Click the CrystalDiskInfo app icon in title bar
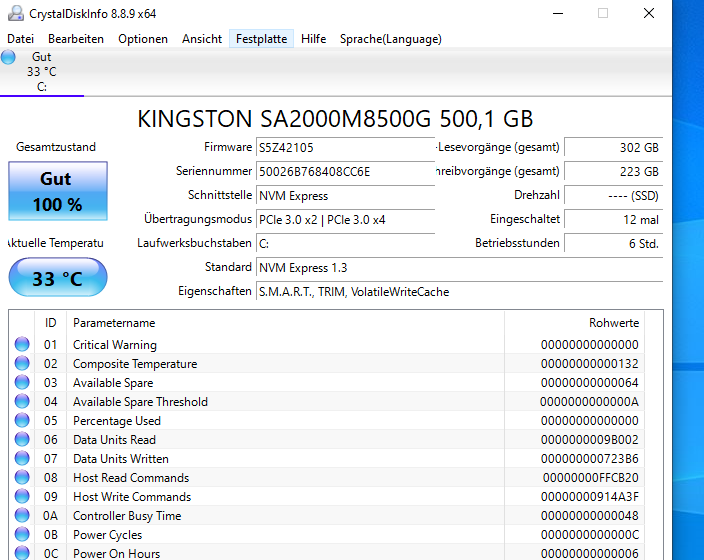 coord(16,13)
